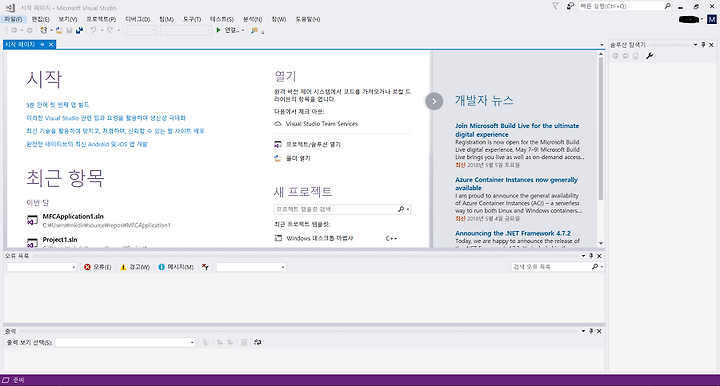
Task: Click the undo arrow icon
Action: tap(93, 30)
